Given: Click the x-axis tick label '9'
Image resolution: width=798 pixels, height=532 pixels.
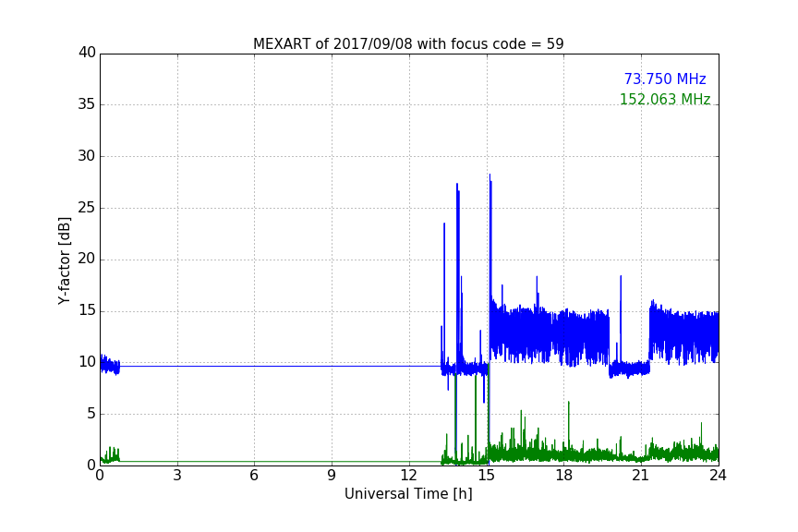Looking at the screenshot, I should (x=332, y=476).
